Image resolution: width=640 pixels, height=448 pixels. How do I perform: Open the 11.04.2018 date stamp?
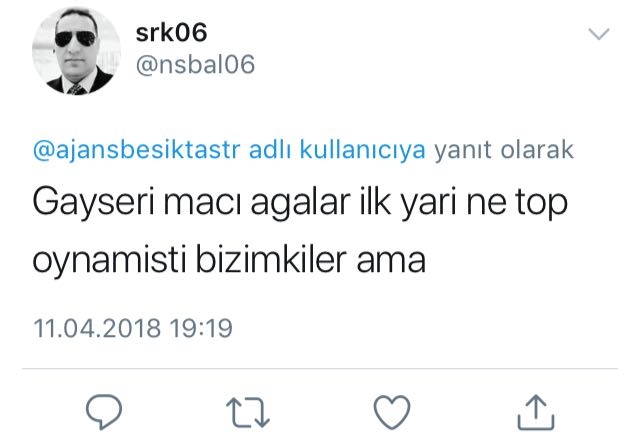coord(97,328)
